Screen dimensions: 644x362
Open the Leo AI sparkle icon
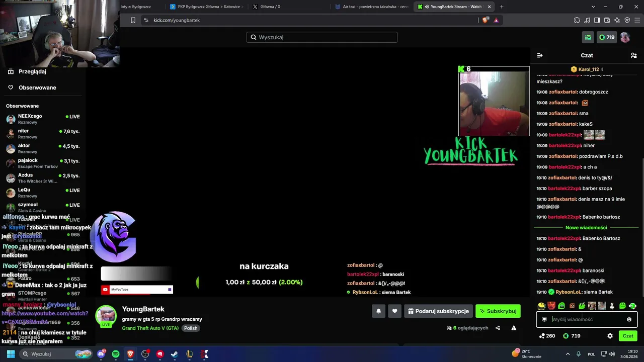(x=617, y=20)
